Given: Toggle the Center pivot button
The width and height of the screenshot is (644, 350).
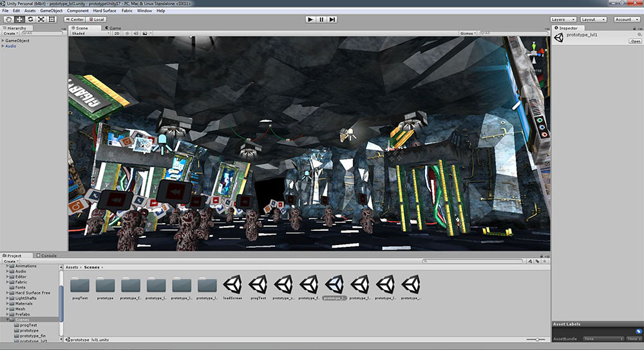Looking at the screenshot, I should click(75, 19).
